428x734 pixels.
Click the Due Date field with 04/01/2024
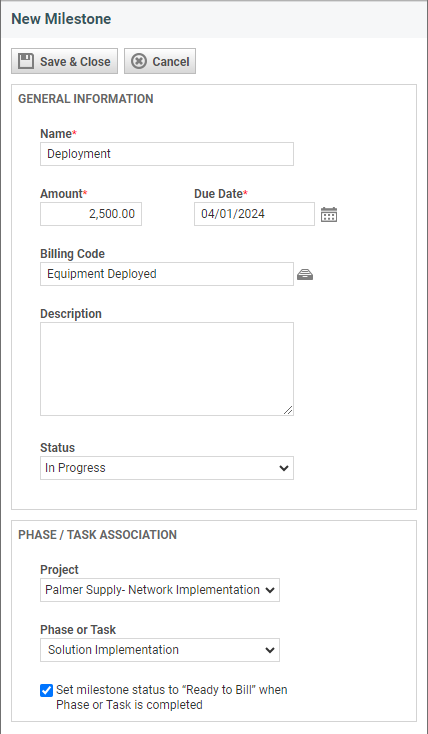[x=254, y=214]
